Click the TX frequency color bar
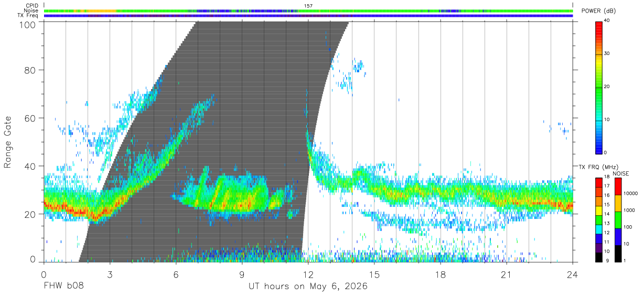The image size is (644, 297). (x=598, y=219)
